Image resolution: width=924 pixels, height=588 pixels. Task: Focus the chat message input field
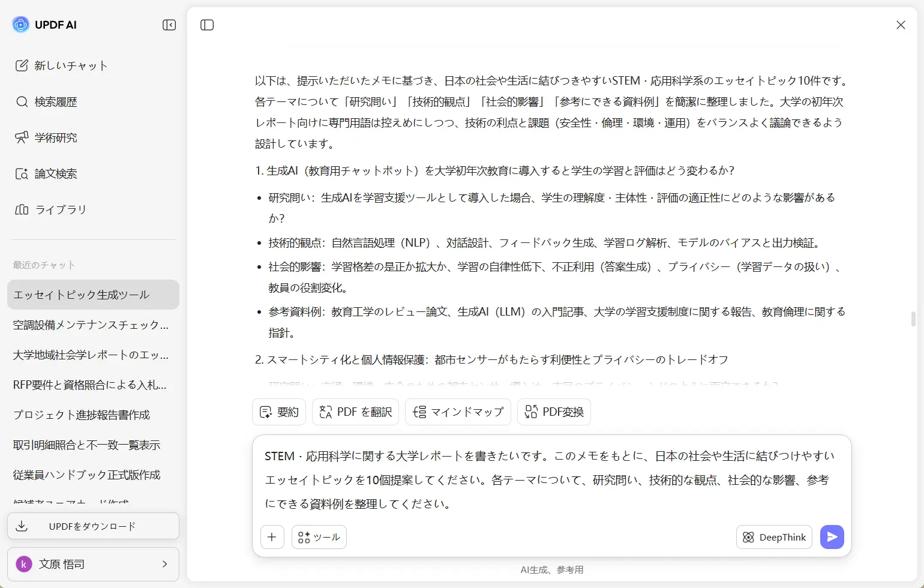tap(551, 479)
